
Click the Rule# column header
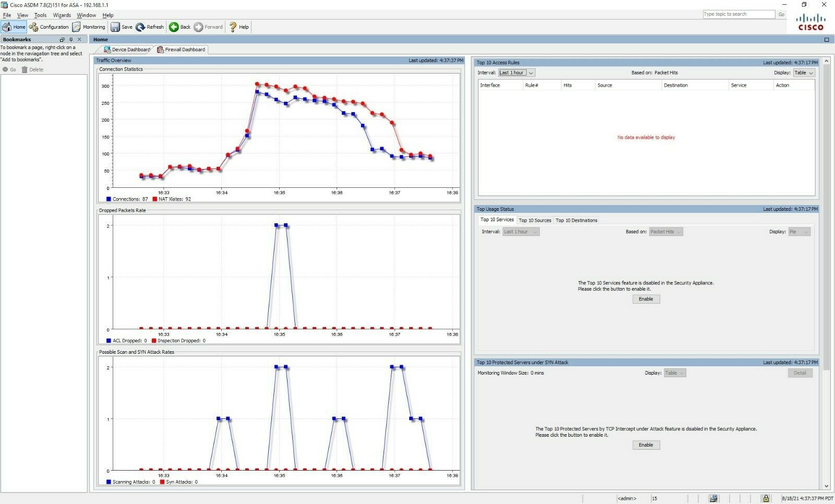click(x=542, y=85)
